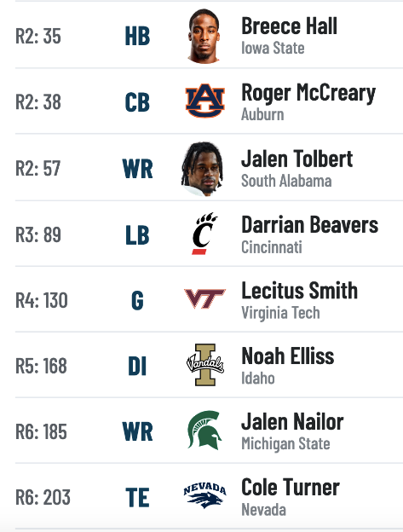The height and width of the screenshot is (532, 403).
Task: Click the R4: 130 pick label
Action: click(x=42, y=301)
